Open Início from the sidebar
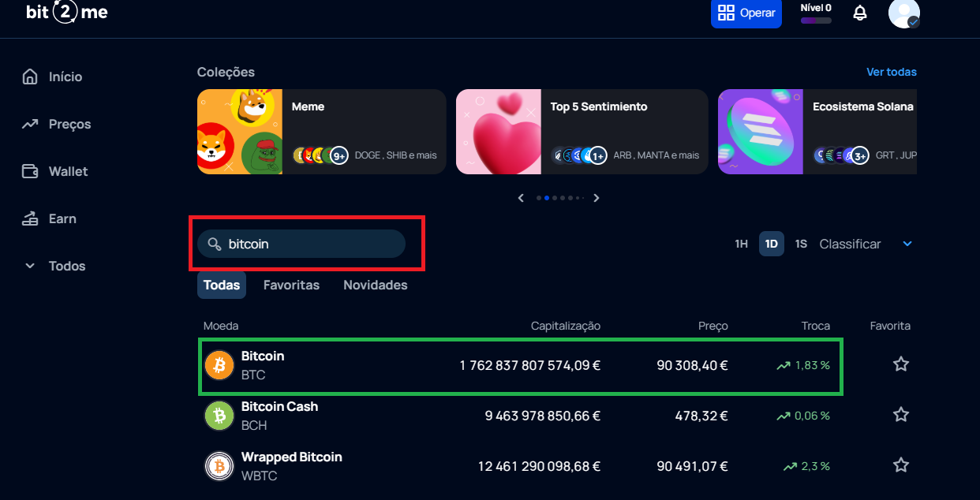Image resolution: width=980 pixels, height=500 pixels. [65, 76]
